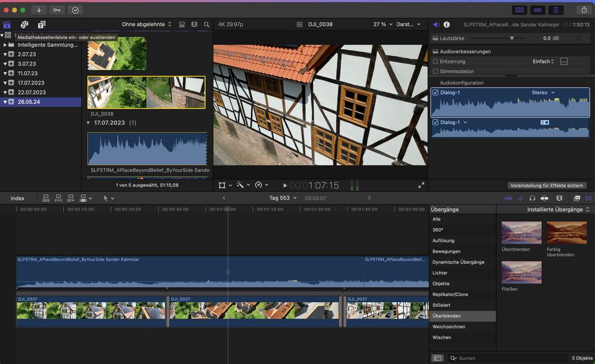
Task: Toggle the timeline layout icon
Action: [538, 11]
